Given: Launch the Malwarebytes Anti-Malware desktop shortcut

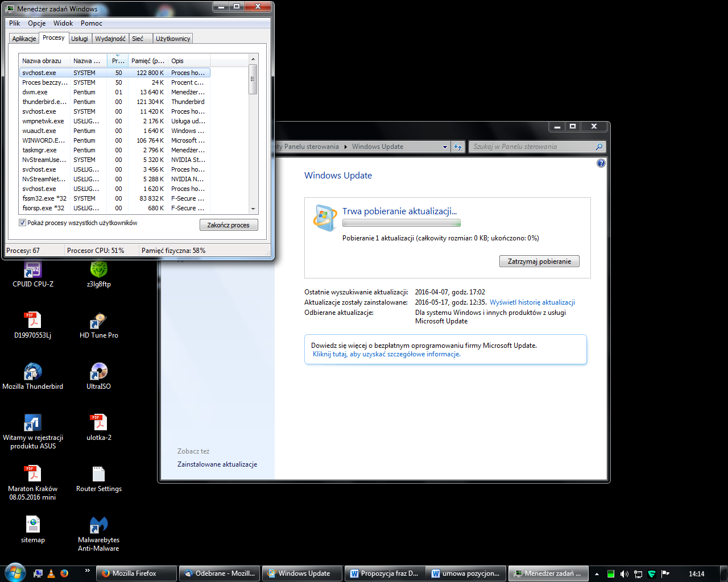Looking at the screenshot, I should point(98,533).
